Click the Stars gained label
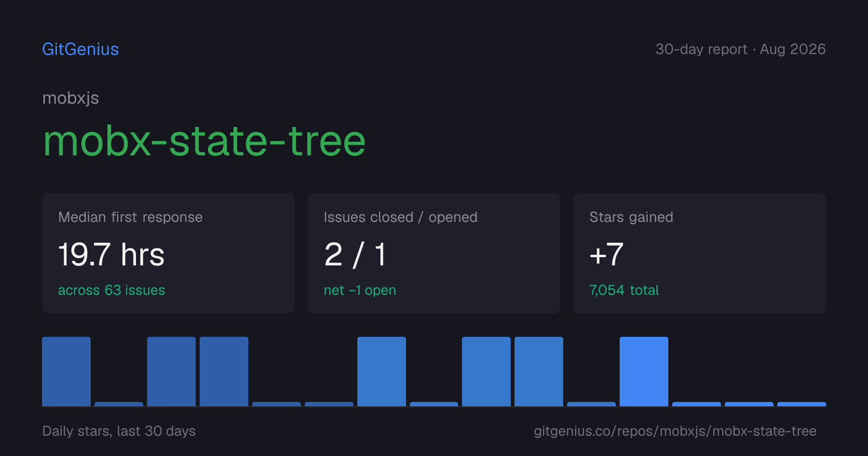 (x=631, y=217)
